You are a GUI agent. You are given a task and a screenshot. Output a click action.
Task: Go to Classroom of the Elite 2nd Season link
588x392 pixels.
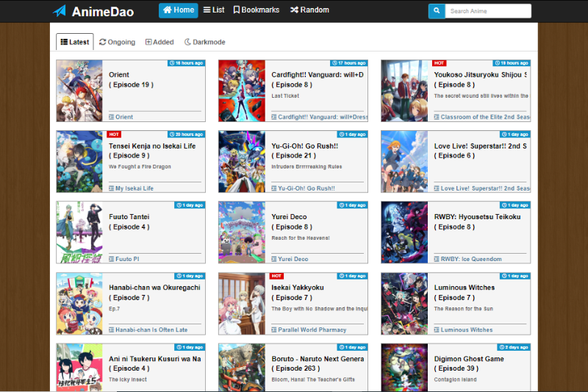[x=482, y=117]
